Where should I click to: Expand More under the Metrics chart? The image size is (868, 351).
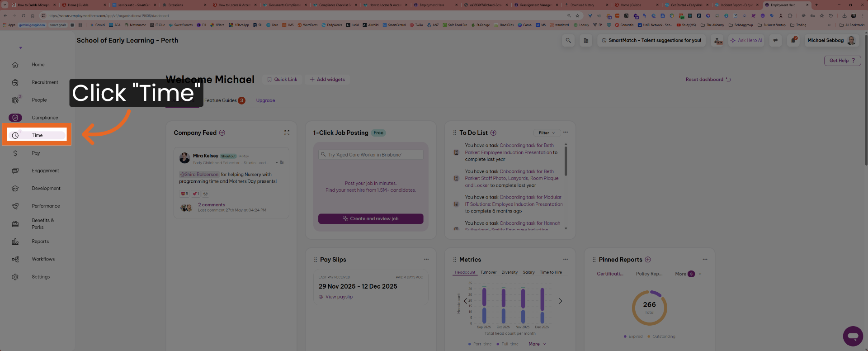[x=537, y=344]
